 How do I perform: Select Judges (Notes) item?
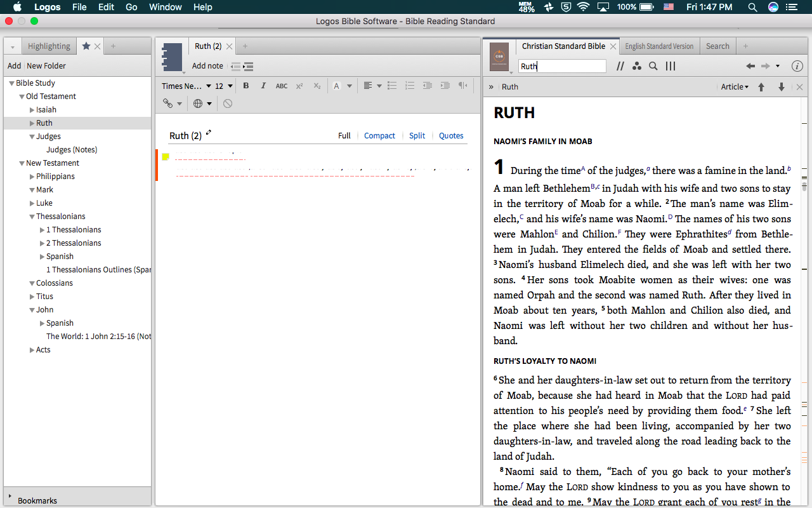[x=72, y=150]
